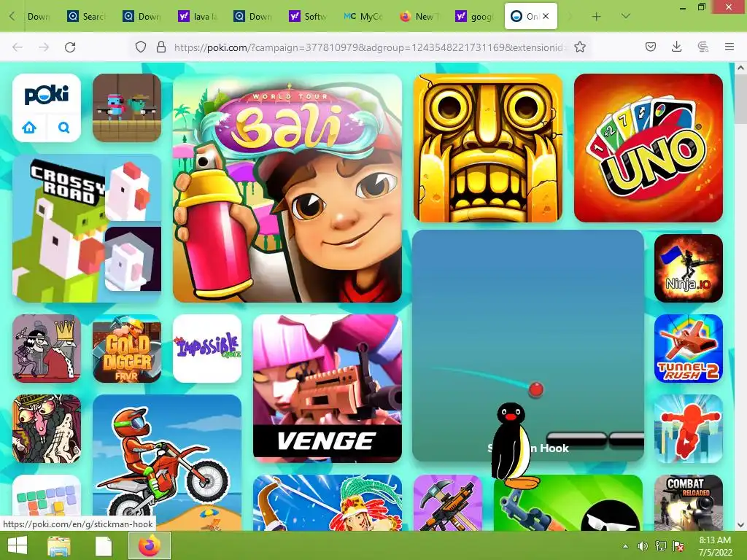Open Firefox application hamburger menu
The height and width of the screenshot is (560, 747).
(x=729, y=47)
